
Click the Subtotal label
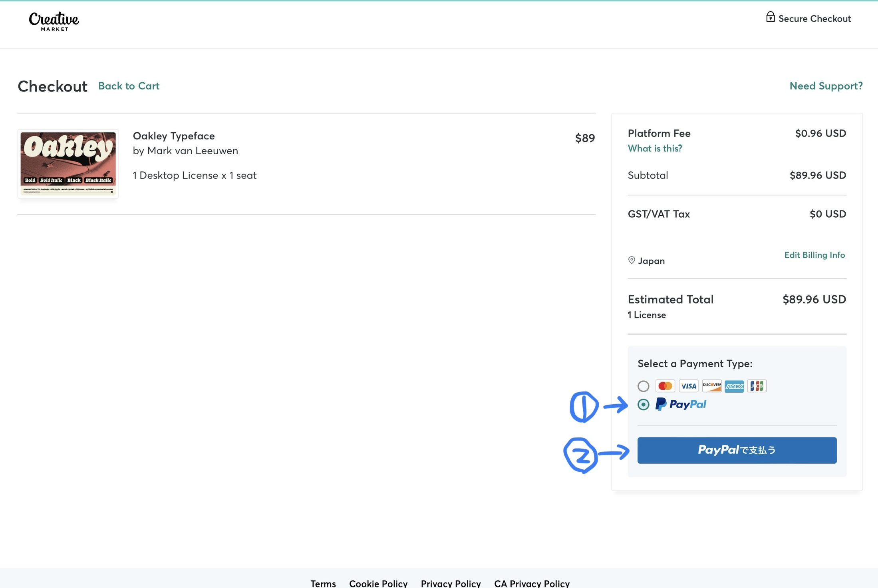point(648,175)
